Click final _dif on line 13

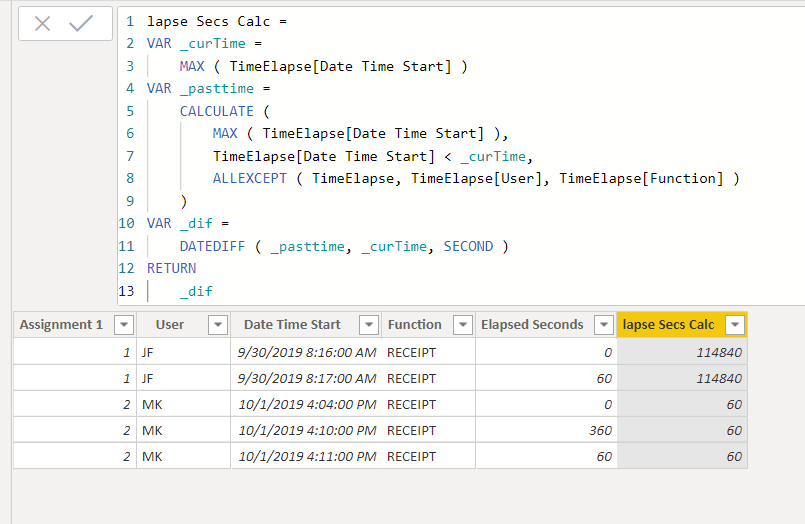pos(196,292)
